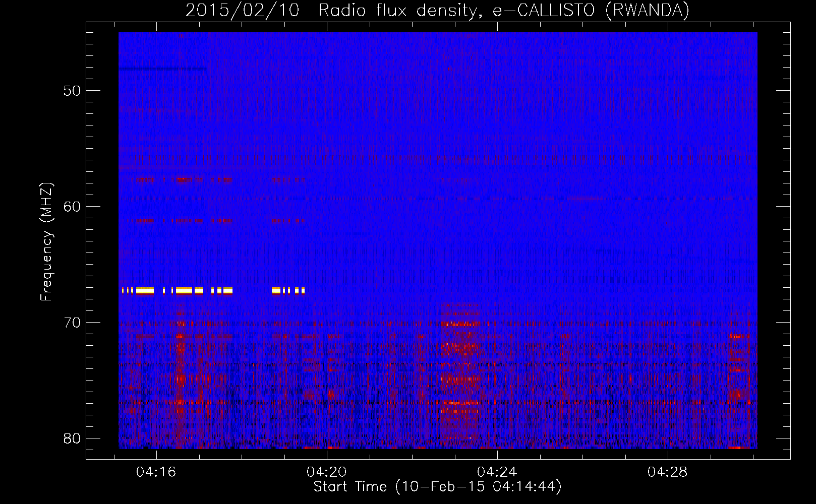The width and height of the screenshot is (816, 504).
Task: Click the "60" frequency tick label
Action: point(72,207)
